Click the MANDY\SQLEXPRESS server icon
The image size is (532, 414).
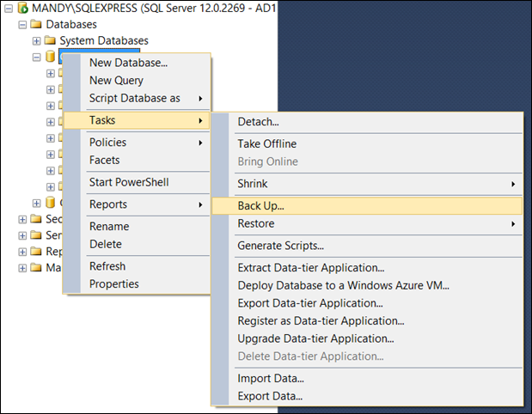click(x=22, y=9)
